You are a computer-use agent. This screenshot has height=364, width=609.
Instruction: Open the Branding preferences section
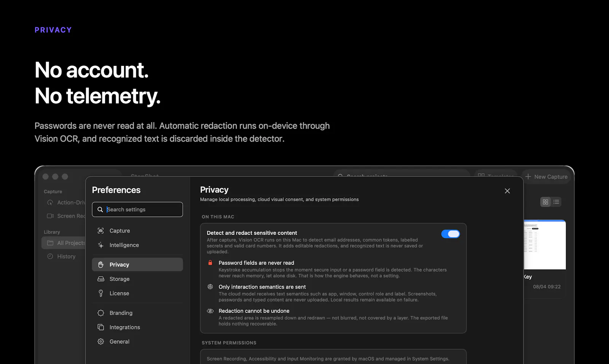(x=137, y=313)
